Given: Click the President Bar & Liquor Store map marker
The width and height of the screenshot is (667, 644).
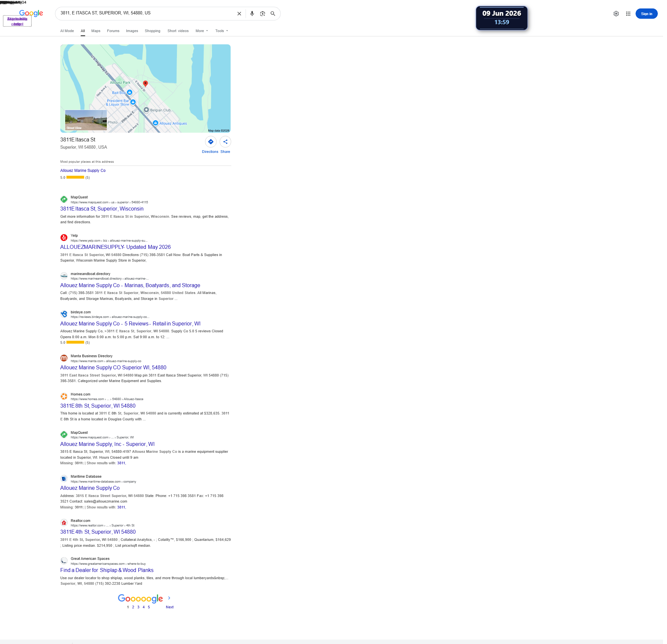Looking at the screenshot, I should point(133,102).
